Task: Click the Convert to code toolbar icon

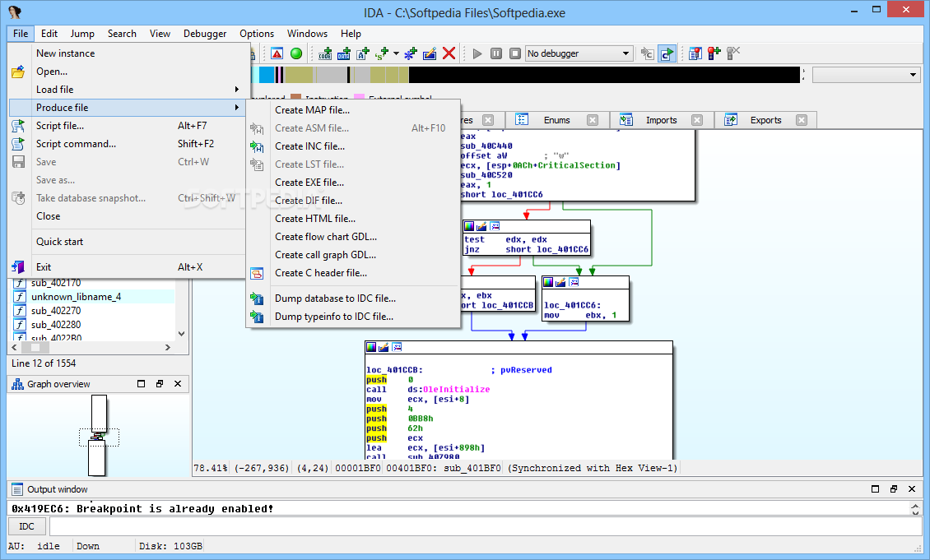Action: [325, 53]
